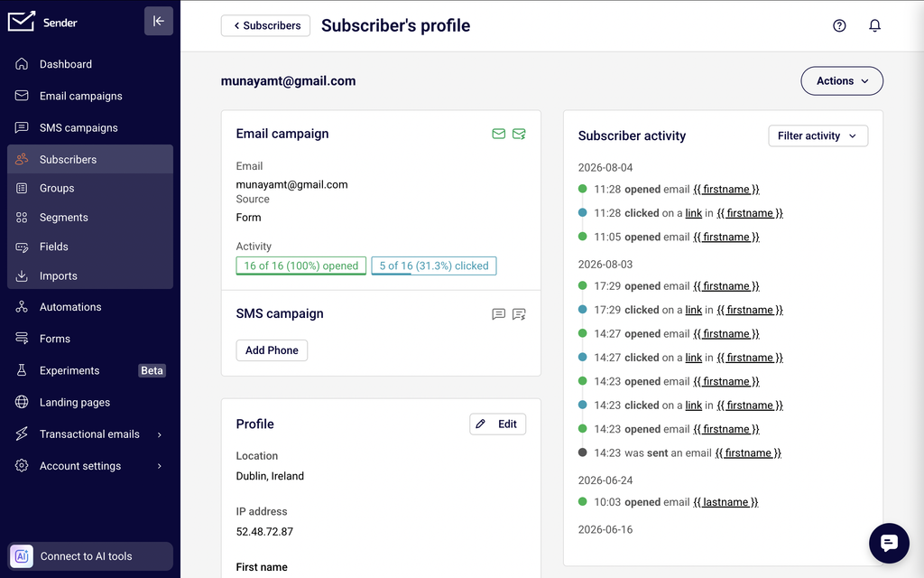Click 'link' in the 11:28 clicked entry
This screenshot has height=578, width=924.
point(694,213)
